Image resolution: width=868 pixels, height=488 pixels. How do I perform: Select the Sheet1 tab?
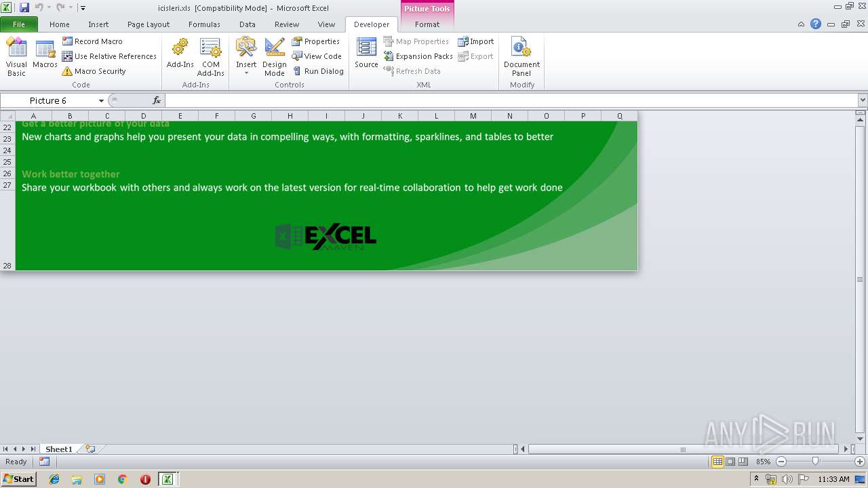point(58,449)
